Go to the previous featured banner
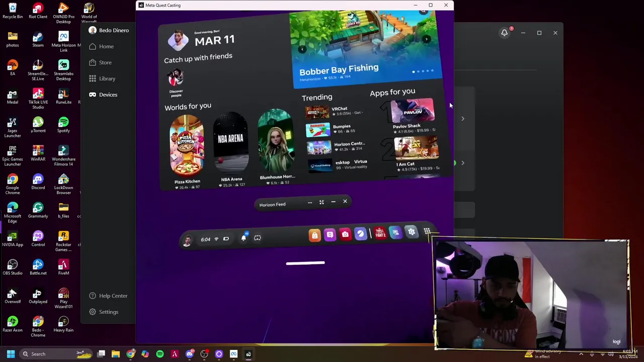Viewport: 644px width, 362px height. 302,49
